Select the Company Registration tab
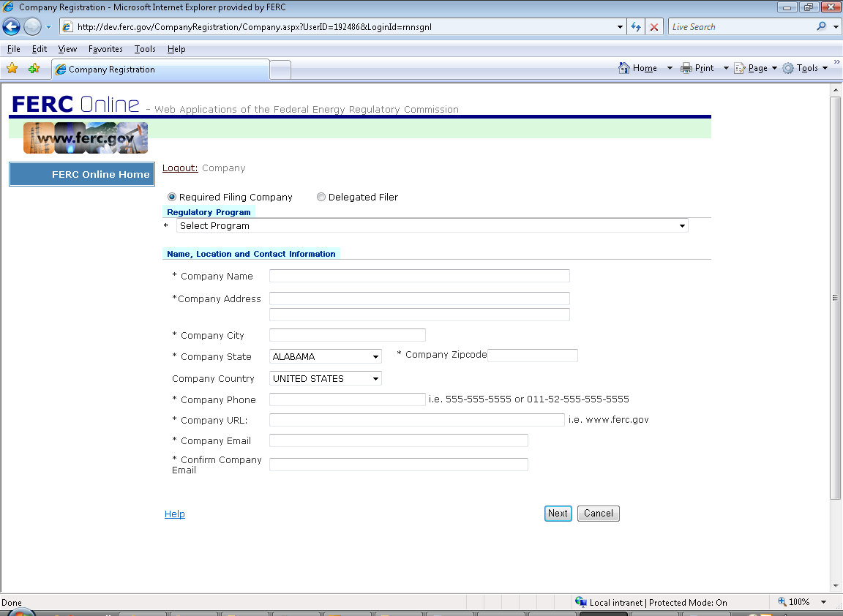 [160, 70]
